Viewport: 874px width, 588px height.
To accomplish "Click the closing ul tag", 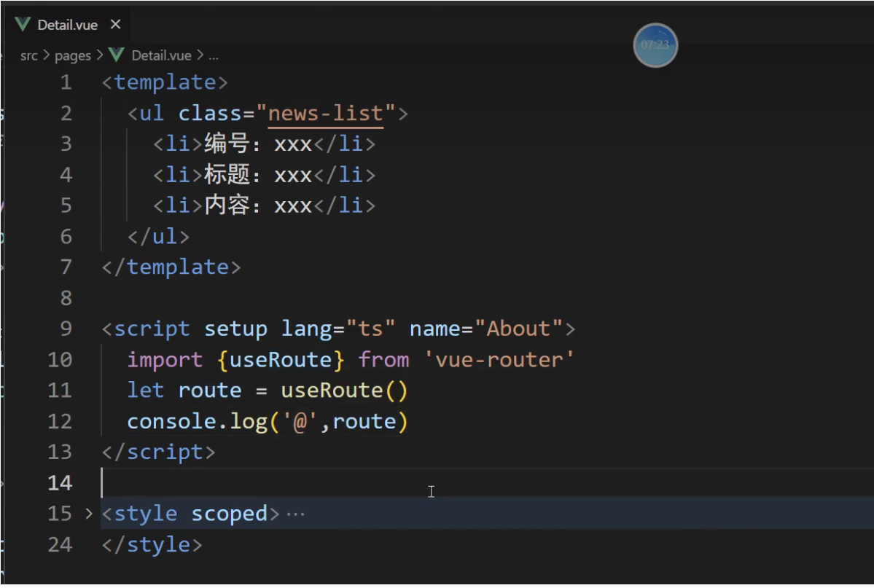I will pos(158,237).
